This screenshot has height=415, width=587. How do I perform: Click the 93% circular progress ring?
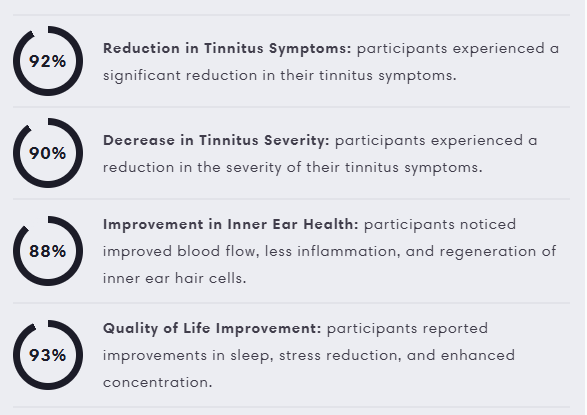[x=48, y=355]
